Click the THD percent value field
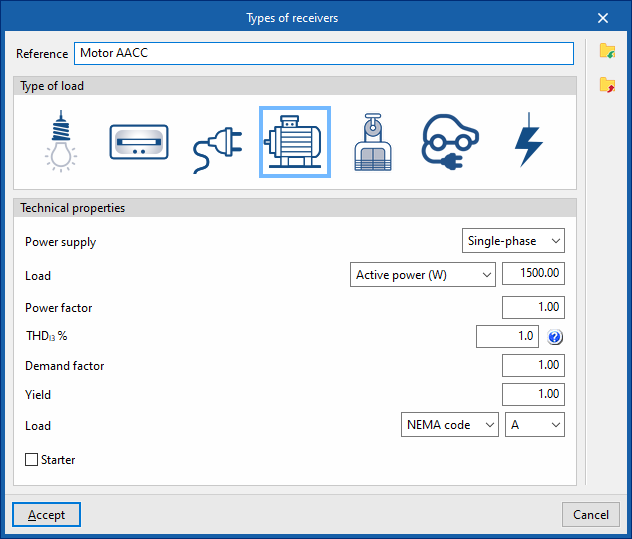632x539 pixels. [507, 336]
